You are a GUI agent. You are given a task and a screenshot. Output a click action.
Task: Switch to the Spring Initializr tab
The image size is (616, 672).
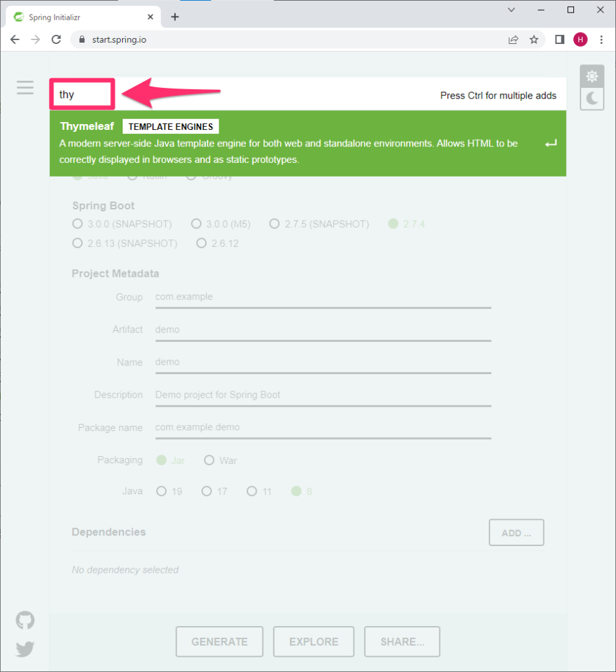point(83,17)
